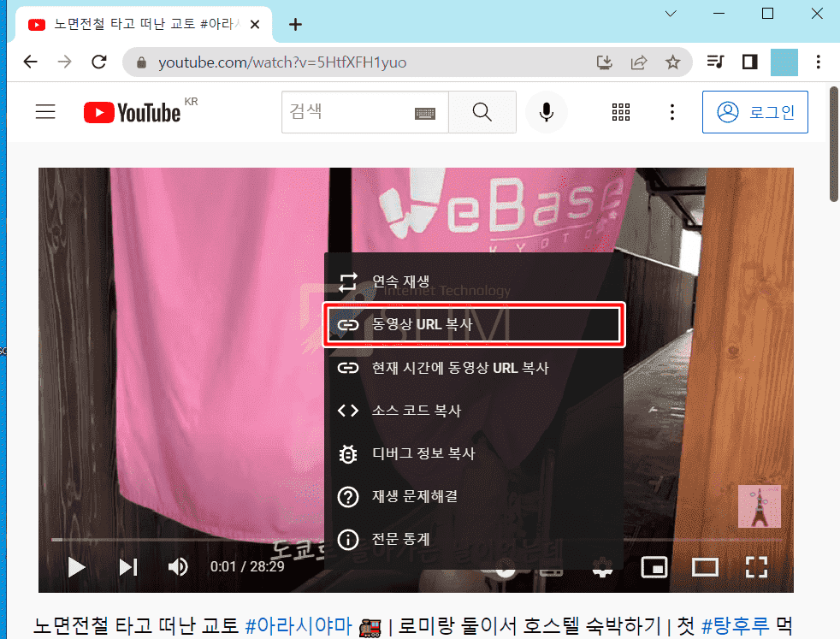This screenshot has width=840, height=639.
Task: Click the YouTube logo to go home
Action: tap(133, 112)
